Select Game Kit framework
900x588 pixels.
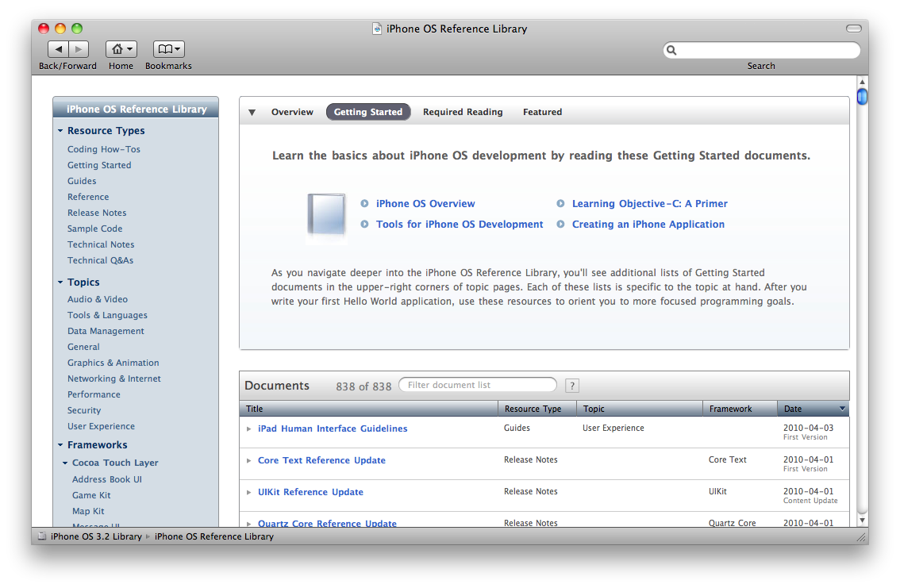(x=91, y=495)
